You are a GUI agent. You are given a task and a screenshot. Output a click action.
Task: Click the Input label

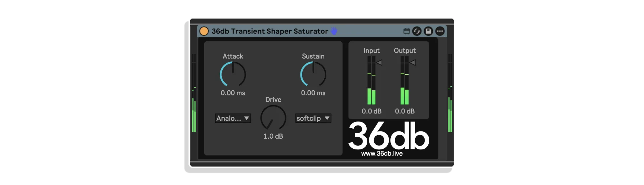tap(372, 51)
